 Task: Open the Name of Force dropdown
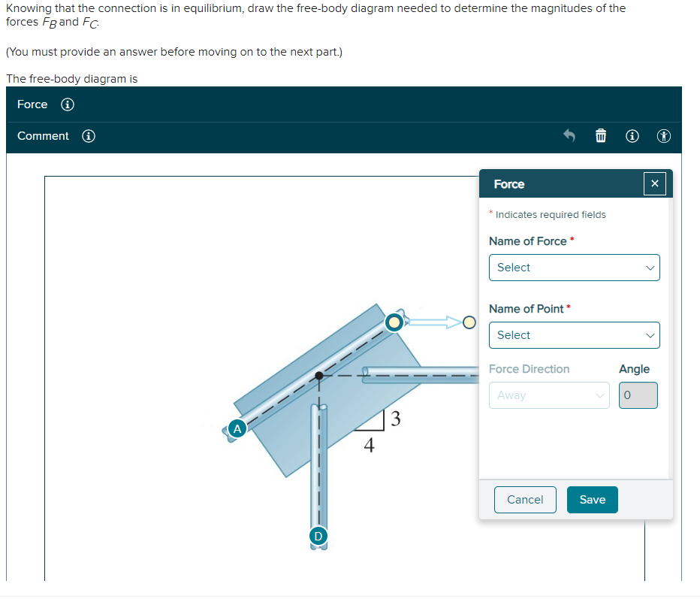[574, 267]
